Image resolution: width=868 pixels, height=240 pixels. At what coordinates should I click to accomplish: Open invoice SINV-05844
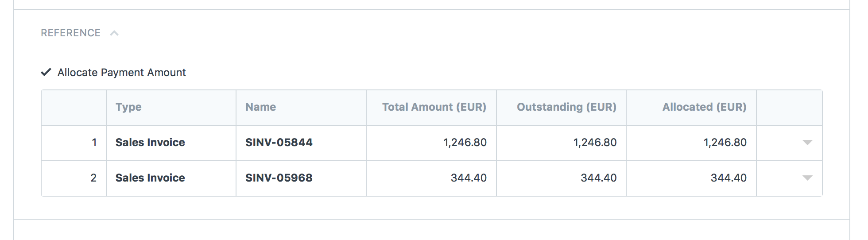(x=279, y=143)
